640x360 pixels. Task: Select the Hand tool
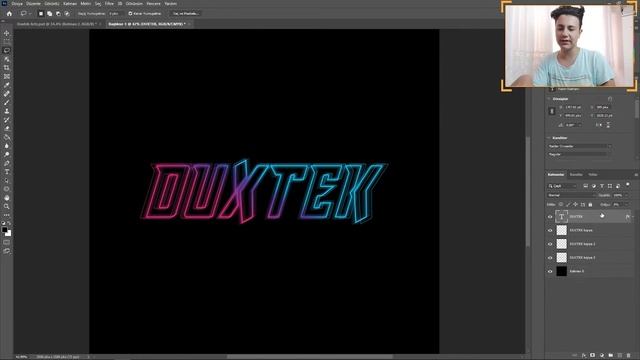pos(7,198)
